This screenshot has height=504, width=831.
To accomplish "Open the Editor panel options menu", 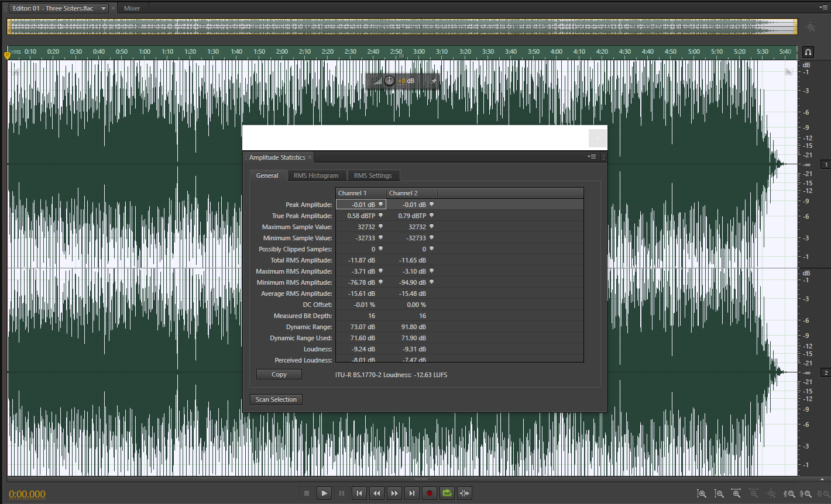I will 823,8.
